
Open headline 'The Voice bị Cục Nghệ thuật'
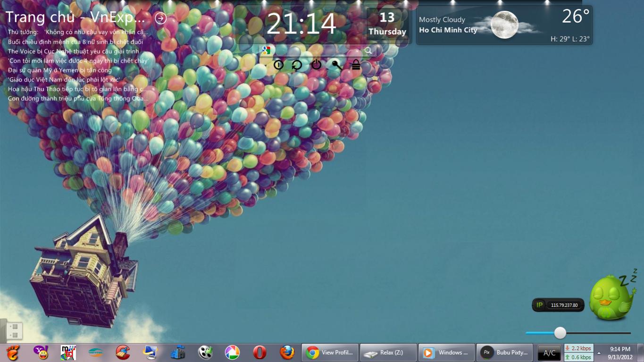[x=74, y=51]
